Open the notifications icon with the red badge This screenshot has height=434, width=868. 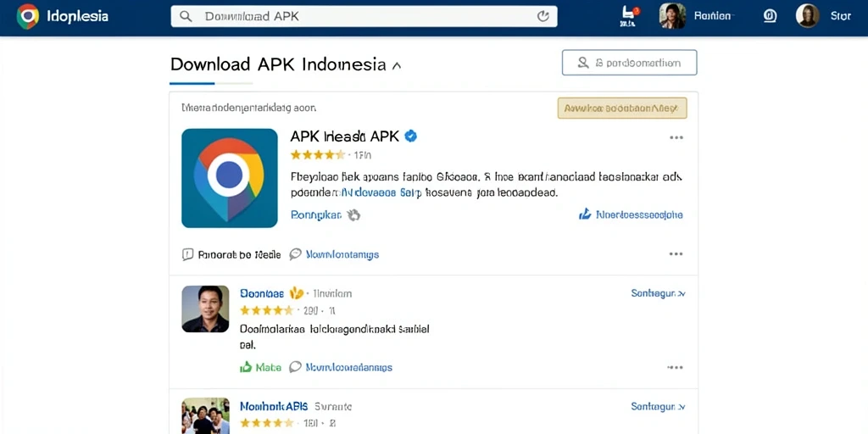(628, 16)
